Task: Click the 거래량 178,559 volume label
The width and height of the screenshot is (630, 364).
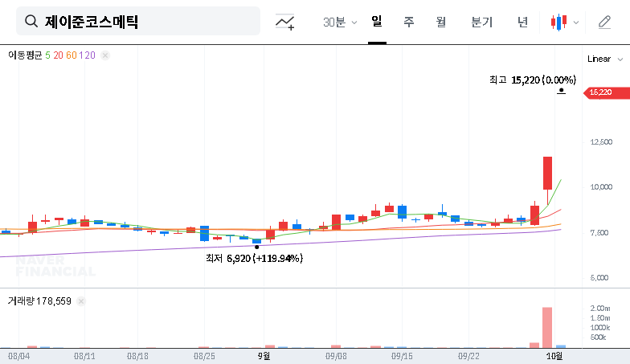Action: [x=39, y=301]
